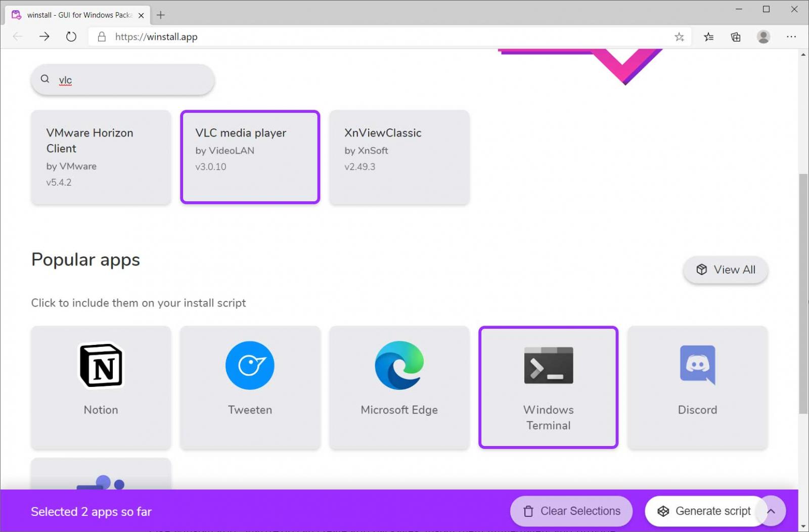The width and height of the screenshot is (809, 532).
Task: Click the search magnifier icon
Action: (45, 79)
